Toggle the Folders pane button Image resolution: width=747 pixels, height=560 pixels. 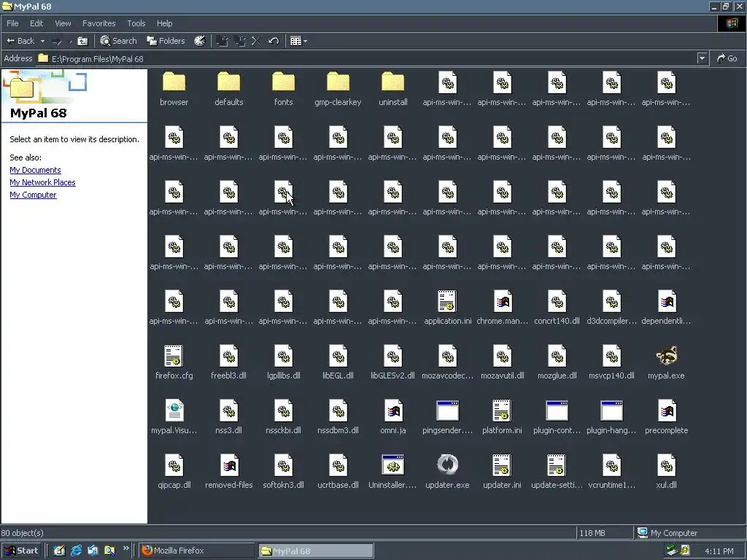[x=166, y=41]
